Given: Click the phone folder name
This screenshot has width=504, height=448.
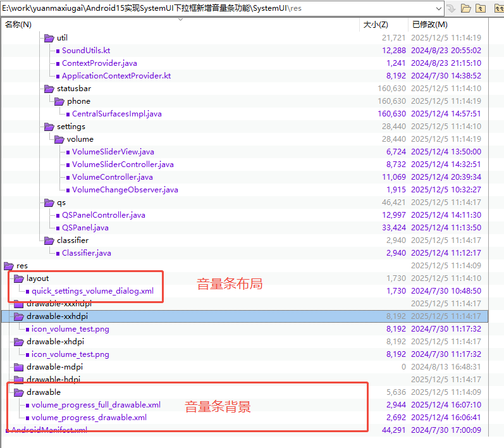Looking at the screenshot, I should [x=79, y=101].
